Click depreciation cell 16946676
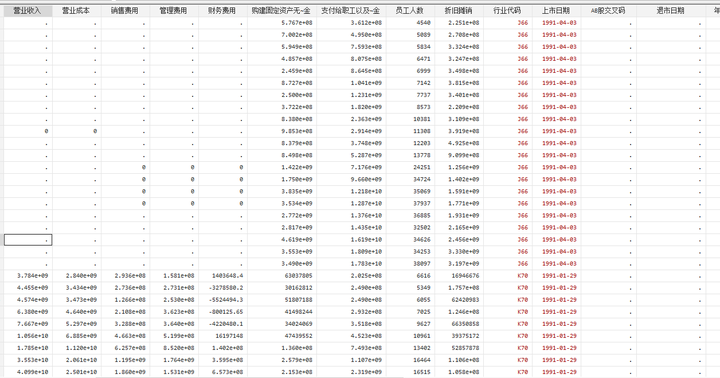The height and width of the screenshot is (378, 720). (x=459, y=276)
